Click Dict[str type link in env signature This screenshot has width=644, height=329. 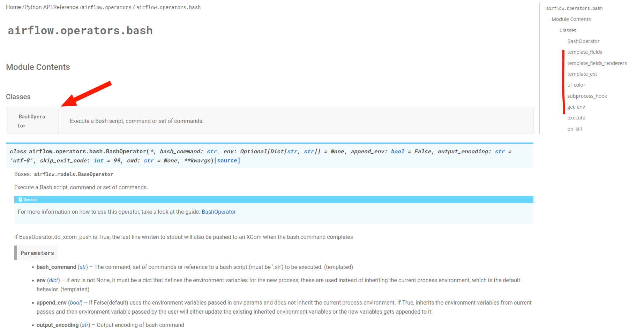click(292, 152)
